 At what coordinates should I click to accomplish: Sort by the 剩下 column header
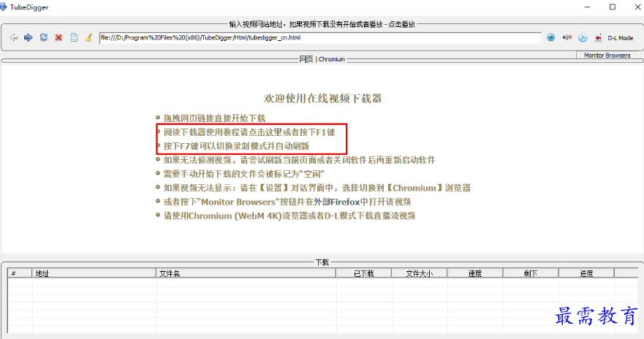pyautogui.click(x=531, y=273)
